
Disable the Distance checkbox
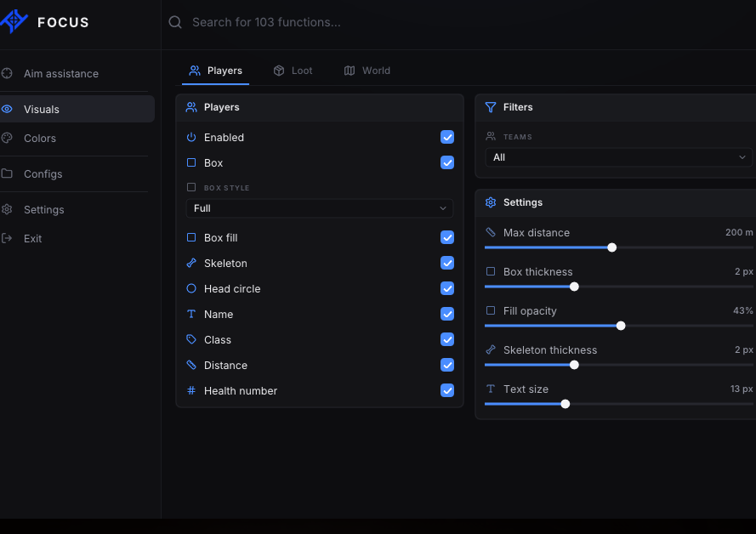pyautogui.click(x=447, y=365)
